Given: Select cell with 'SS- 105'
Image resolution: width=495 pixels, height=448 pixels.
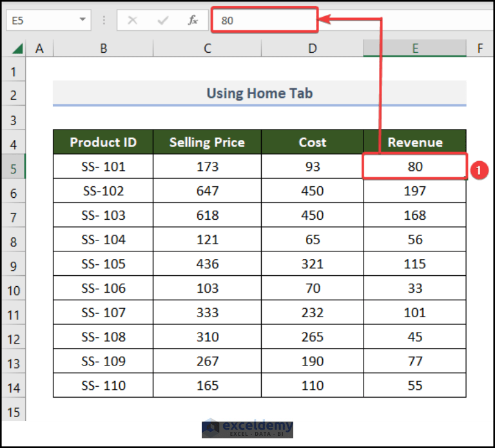Looking at the screenshot, I should point(103,264).
